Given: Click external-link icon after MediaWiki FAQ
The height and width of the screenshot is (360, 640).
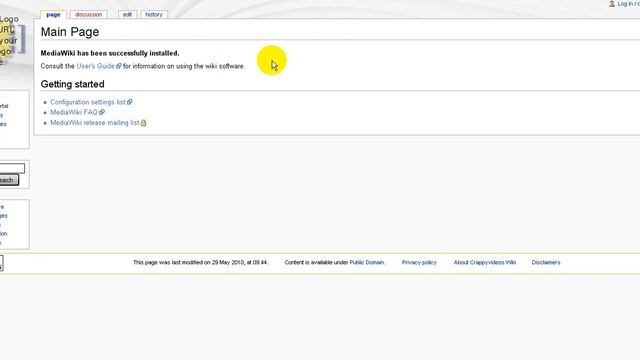Looking at the screenshot, I should (102, 112).
